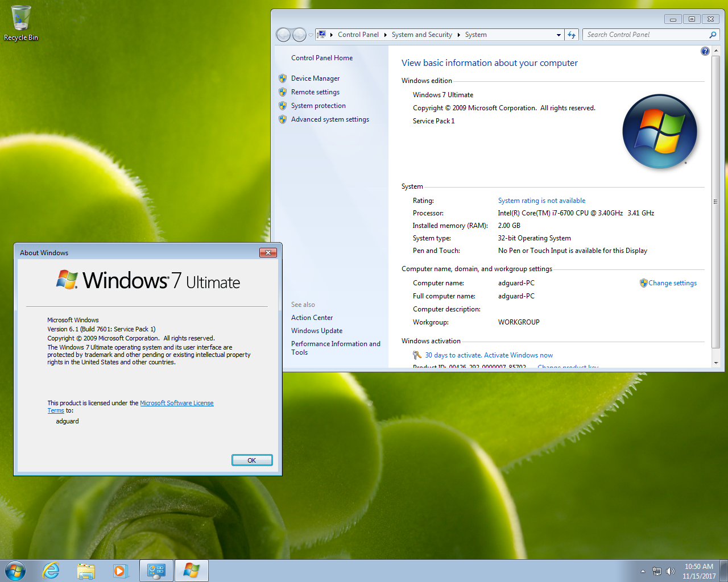Click the System window scrollbar up arrow
Viewport: 728px width, 582px height.
(x=716, y=52)
